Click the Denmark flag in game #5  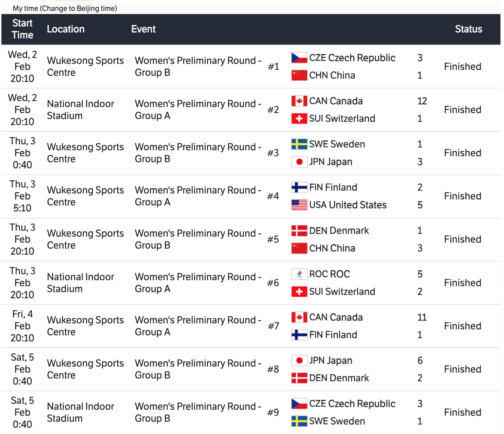(x=299, y=231)
